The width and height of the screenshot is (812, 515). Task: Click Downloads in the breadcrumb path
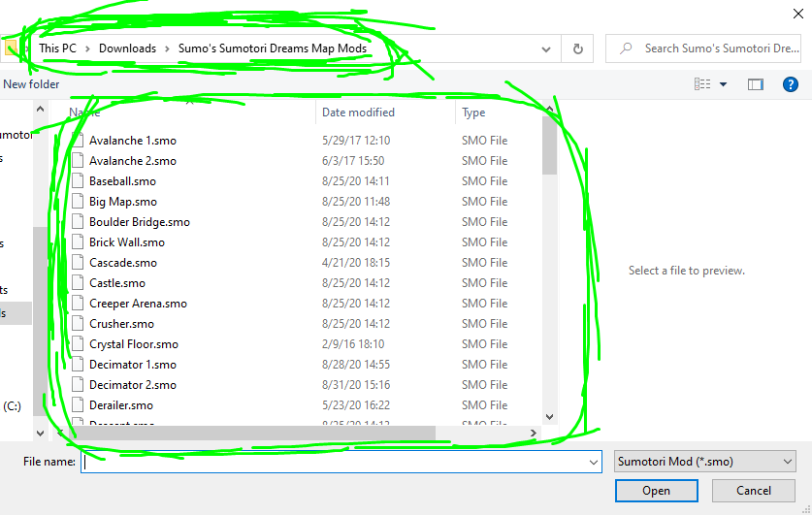(x=126, y=48)
